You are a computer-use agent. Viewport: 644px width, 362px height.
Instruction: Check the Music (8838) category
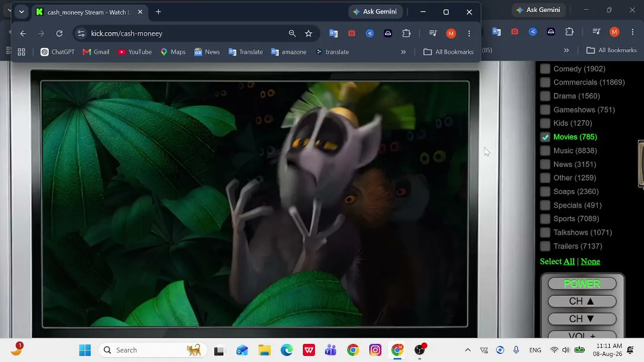point(545,151)
